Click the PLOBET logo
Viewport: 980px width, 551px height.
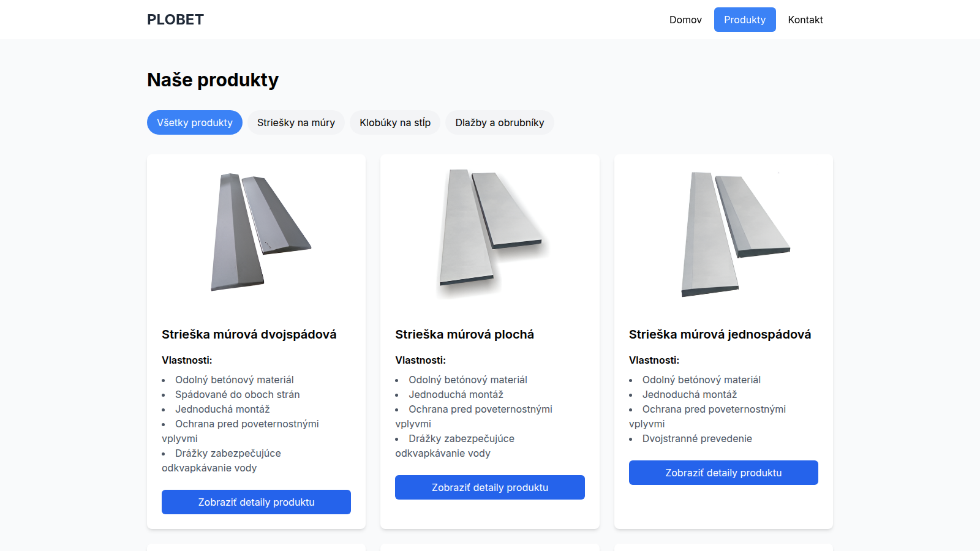coord(175,20)
